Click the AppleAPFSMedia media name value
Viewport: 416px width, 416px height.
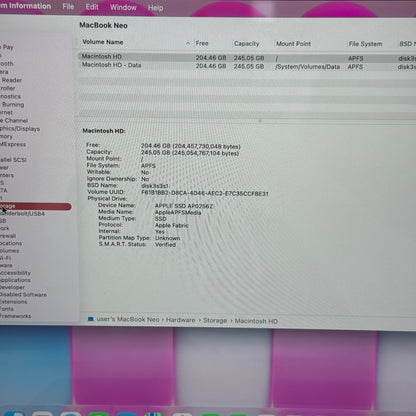178,212
